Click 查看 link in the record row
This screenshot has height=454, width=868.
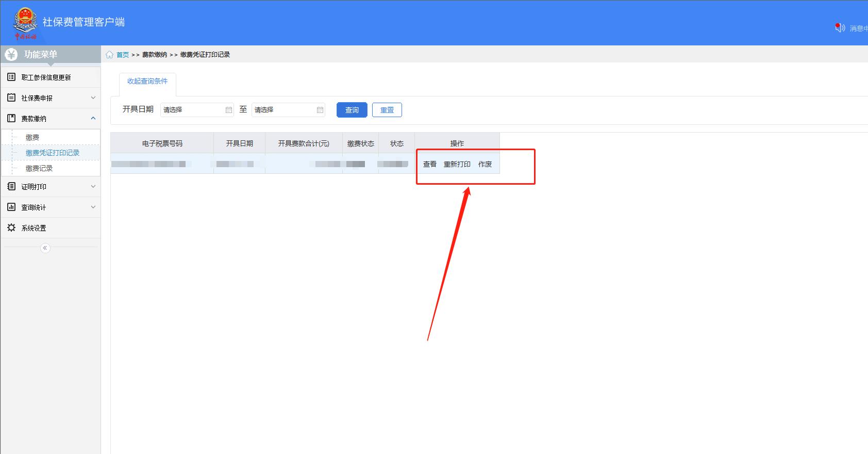[430, 164]
